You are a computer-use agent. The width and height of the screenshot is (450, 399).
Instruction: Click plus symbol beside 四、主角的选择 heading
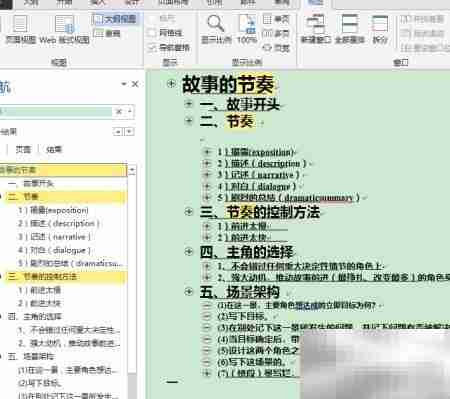click(x=189, y=251)
